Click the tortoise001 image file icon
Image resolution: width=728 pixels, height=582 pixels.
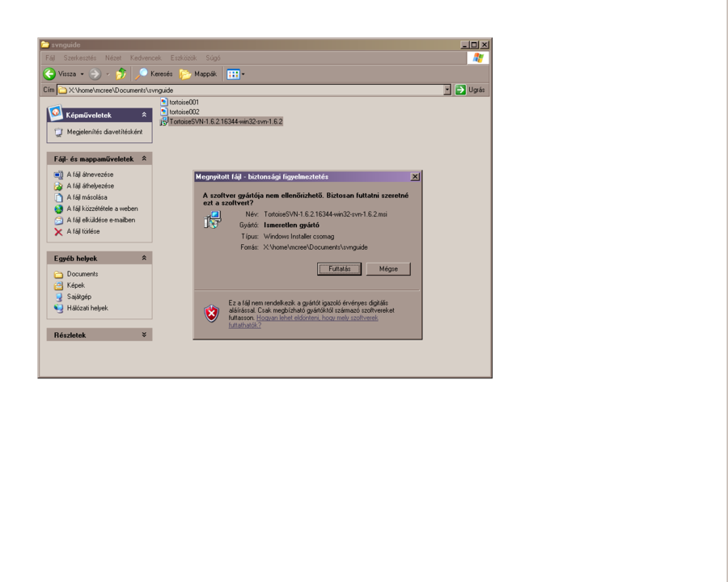[x=164, y=102]
